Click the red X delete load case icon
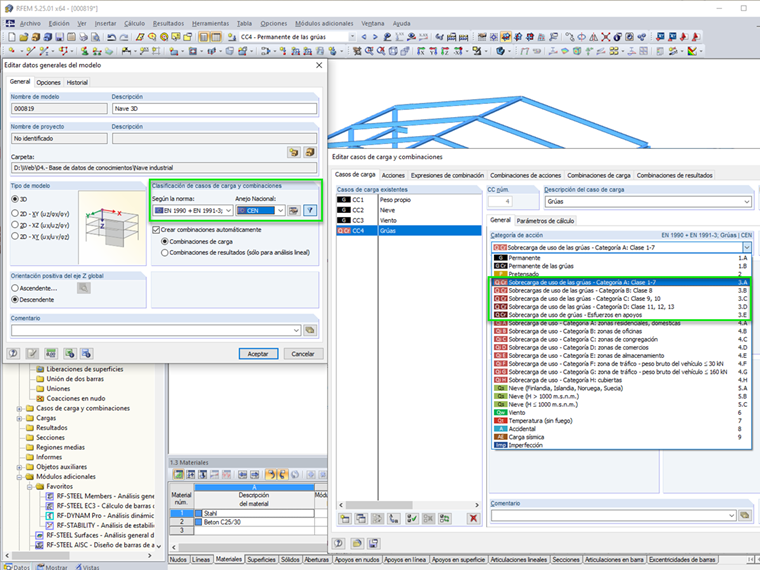Viewport: 760px width, 570px height. pyautogui.click(x=473, y=518)
